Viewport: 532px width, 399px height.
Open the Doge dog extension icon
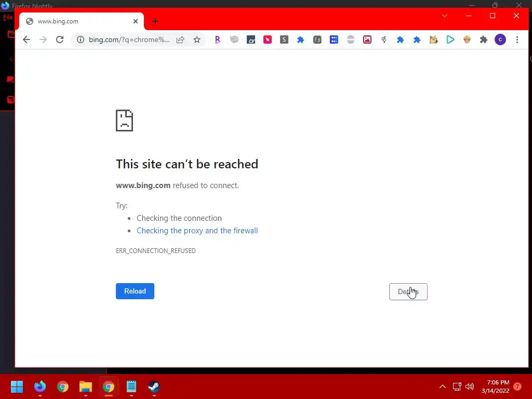434,39
